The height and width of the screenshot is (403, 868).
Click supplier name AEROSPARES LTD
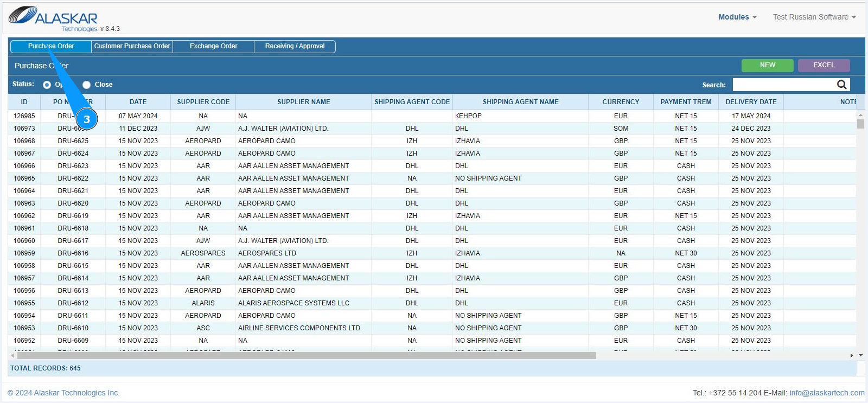pyautogui.click(x=267, y=253)
